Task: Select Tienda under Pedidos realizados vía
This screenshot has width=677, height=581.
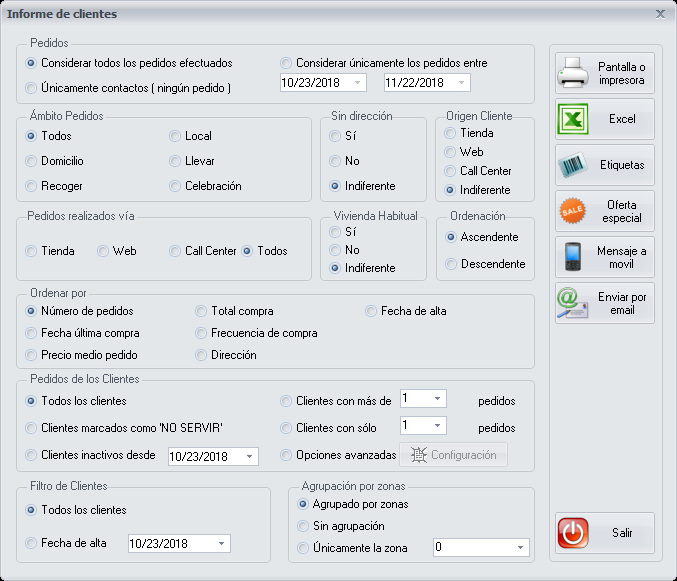Action: click(x=31, y=251)
